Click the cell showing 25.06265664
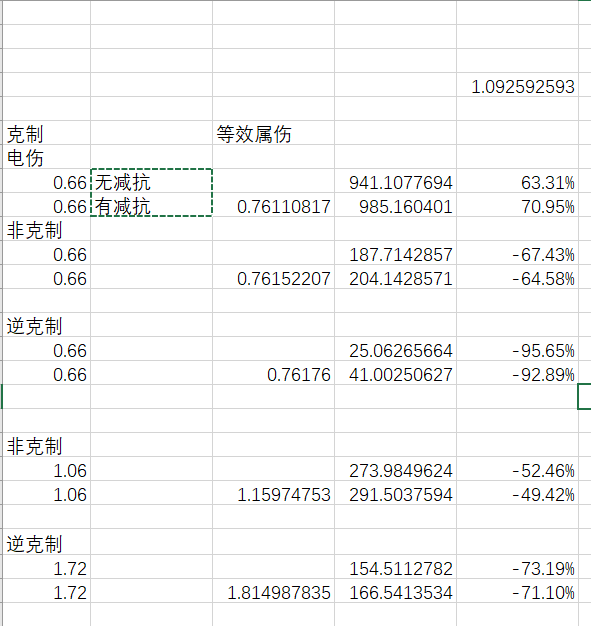This screenshot has height=626, width=591. pyautogui.click(x=395, y=349)
